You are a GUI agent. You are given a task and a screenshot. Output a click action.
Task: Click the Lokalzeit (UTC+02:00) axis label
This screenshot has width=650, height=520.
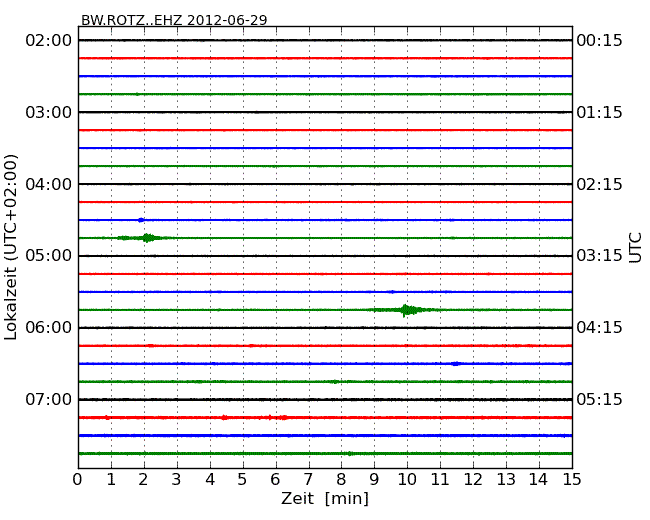point(11,248)
